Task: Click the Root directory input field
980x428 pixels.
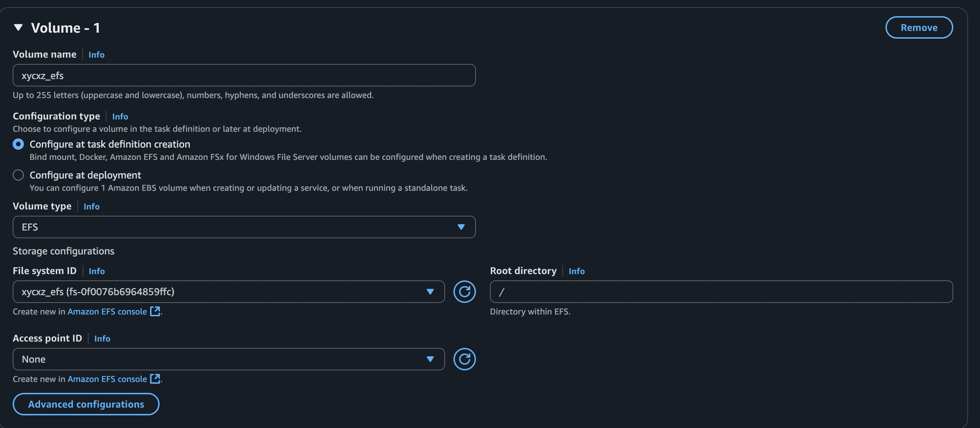Action: point(721,292)
